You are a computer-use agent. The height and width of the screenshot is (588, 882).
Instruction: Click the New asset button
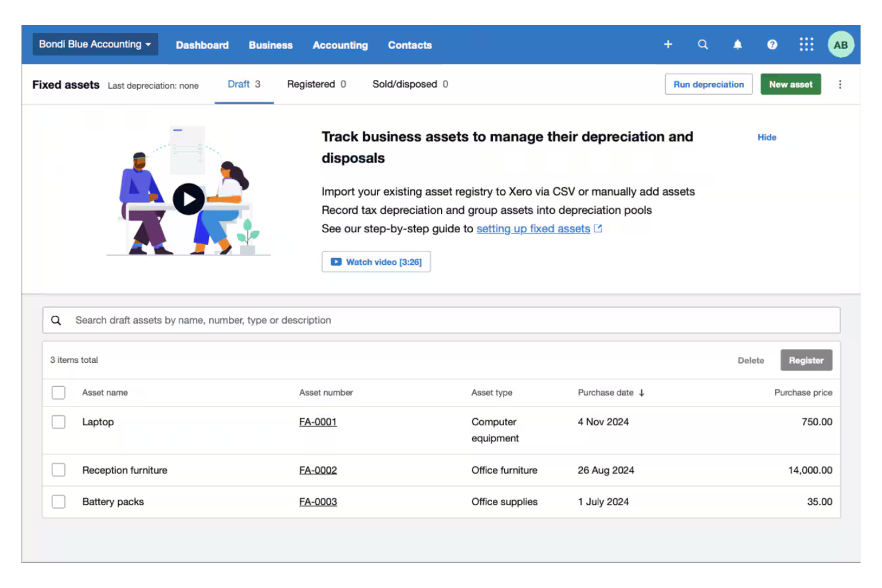point(791,84)
